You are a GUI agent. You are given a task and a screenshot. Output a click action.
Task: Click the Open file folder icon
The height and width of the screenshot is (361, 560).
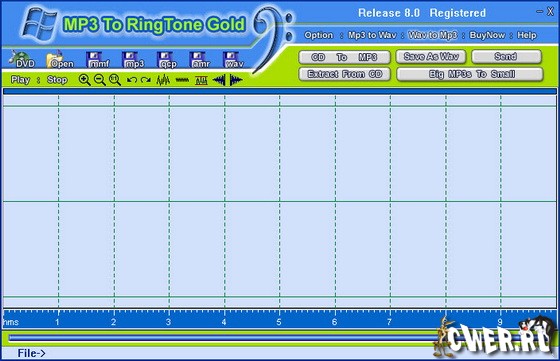(x=59, y=60)
